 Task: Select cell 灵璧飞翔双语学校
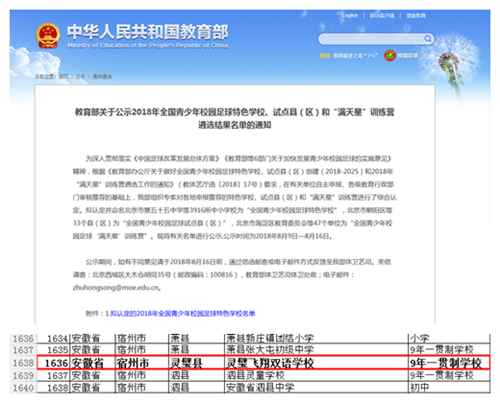316,363
